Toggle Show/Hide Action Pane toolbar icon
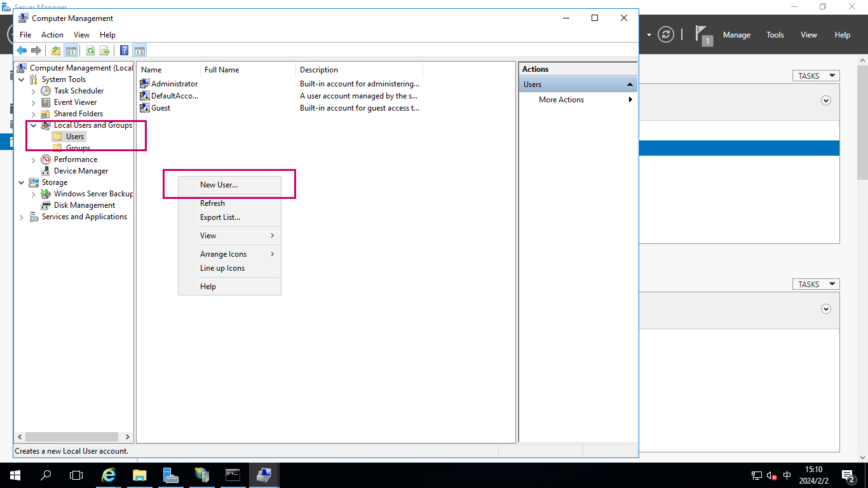Screen dimensions: 868x488 (x=140, y=51)
